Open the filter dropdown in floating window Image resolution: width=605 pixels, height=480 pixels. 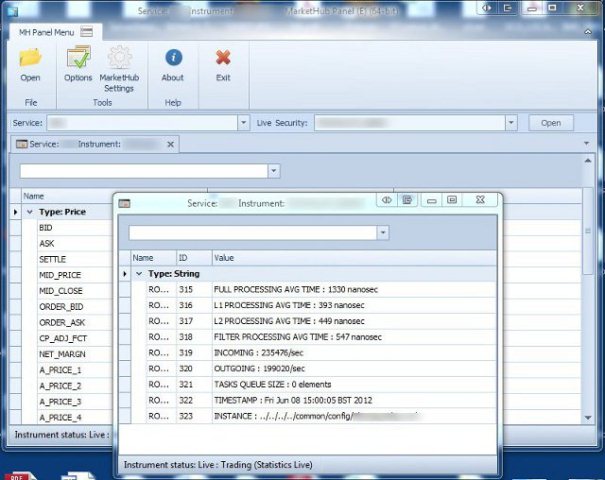[x=382, y=232]
